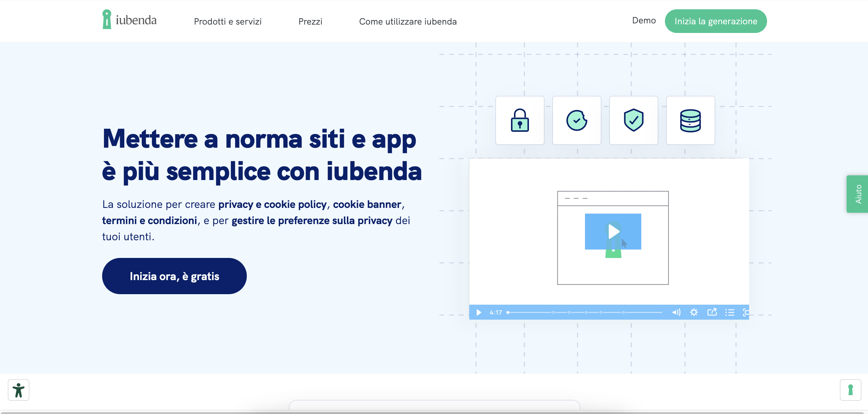Open the video chapters list icon
Viewport: 868px width, 414px height.
coord(730,312)
